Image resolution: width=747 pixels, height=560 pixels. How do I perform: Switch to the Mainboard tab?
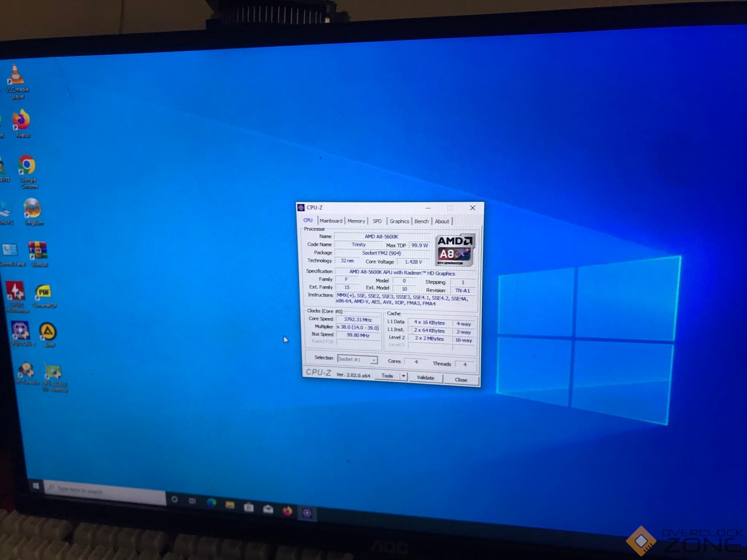pos(331,221)
